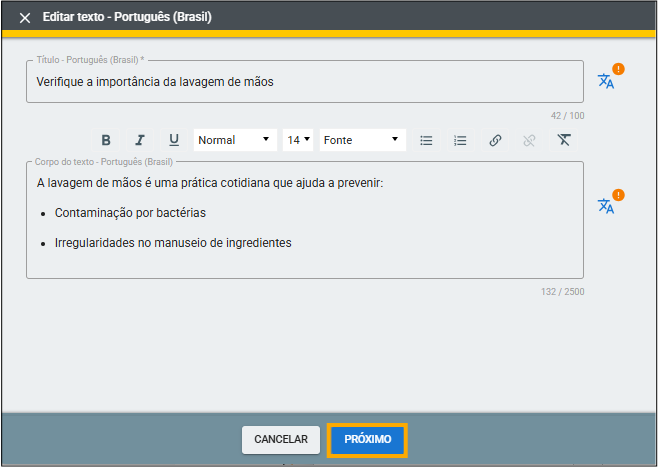Expand the Fonte font family dropdown

click(x=362, y=140)
